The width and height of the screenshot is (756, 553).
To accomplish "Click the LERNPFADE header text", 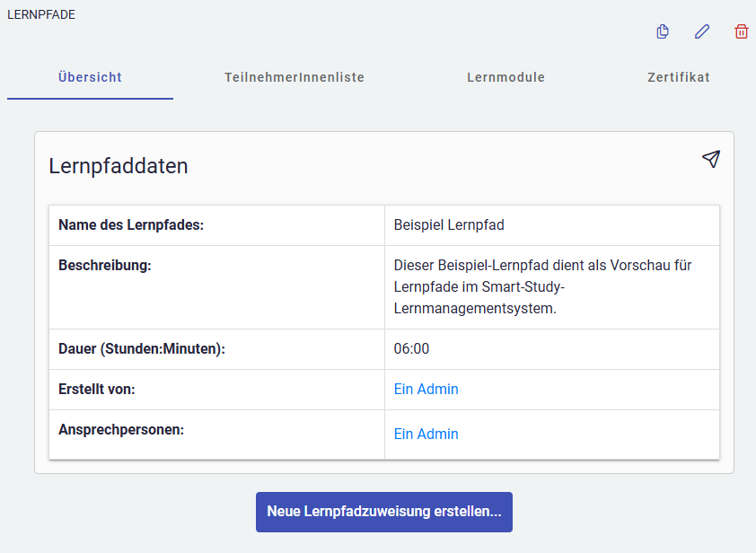I will [41, 14].
